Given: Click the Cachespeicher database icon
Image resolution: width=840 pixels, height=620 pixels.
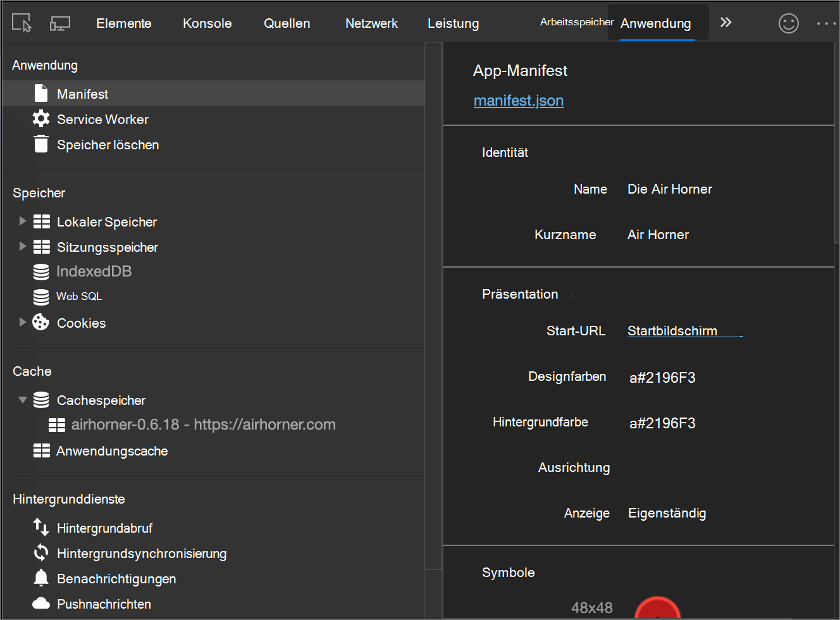Looking at the screenshot, I should (41, 400).
